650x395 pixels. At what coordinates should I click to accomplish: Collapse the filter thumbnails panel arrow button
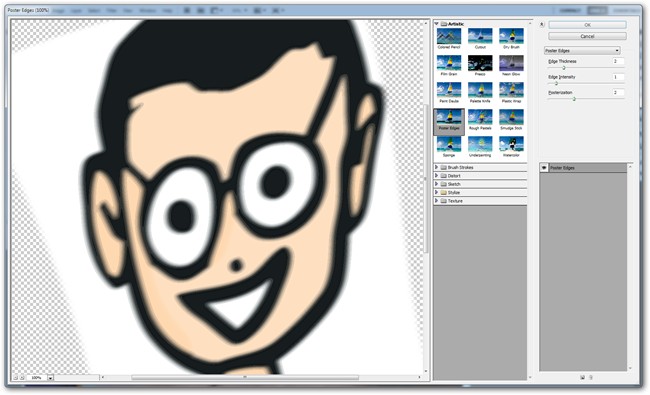pos(541,25)
